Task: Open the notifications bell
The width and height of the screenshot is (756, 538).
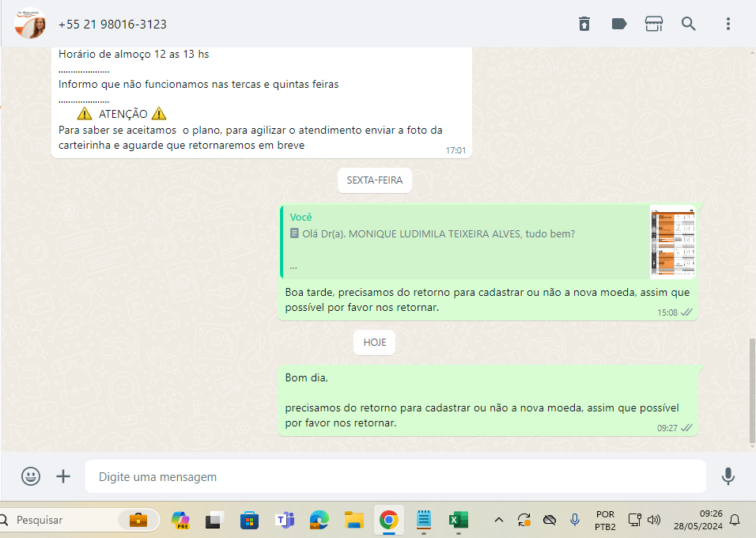Action: [x=735, y=520]
